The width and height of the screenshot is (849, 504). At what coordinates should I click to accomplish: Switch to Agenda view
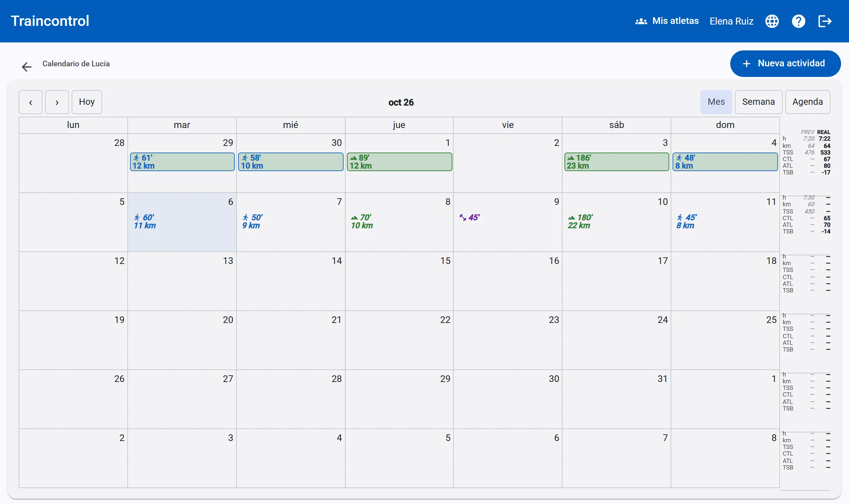(807, 102)
